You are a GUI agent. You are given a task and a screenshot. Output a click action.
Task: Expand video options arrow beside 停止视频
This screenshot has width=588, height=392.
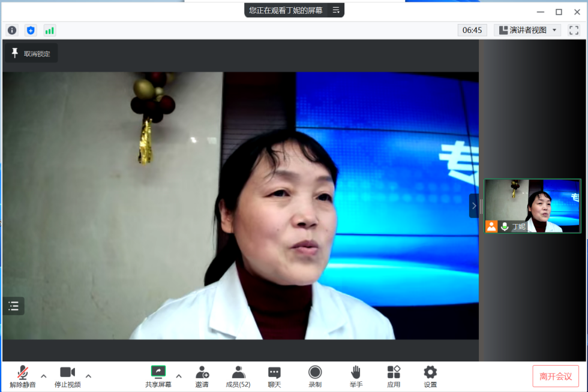pos(88,376)
